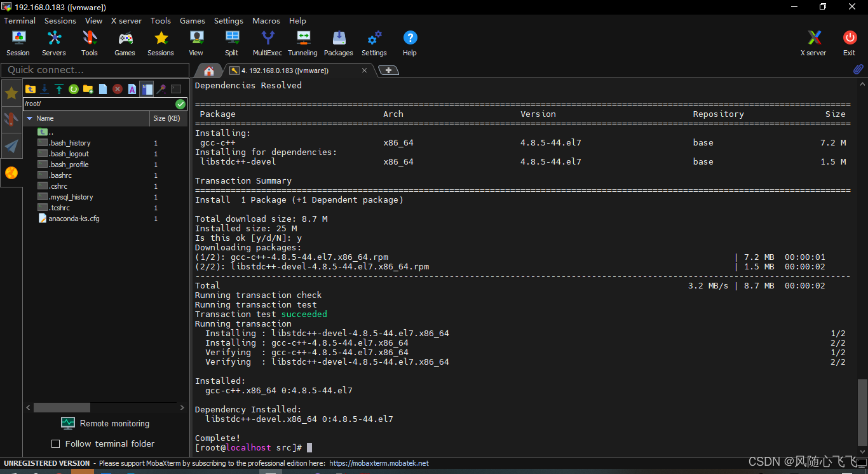Open the home tab
The image size is (868, 474).
click(x=208, y=71)
